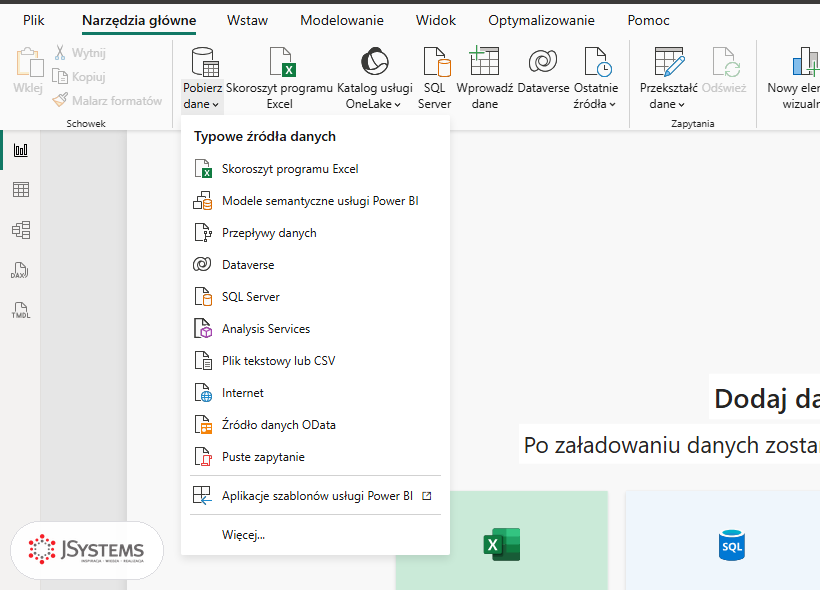The image size is (820, 590).
Task: Switch to table view in sidebar
Action: [21, 189]
